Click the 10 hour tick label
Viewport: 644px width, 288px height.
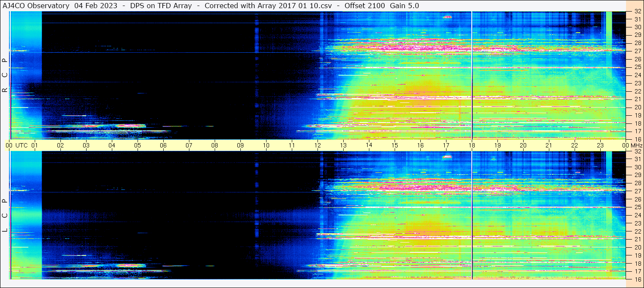pyautogui.click(x=266, y=145)
